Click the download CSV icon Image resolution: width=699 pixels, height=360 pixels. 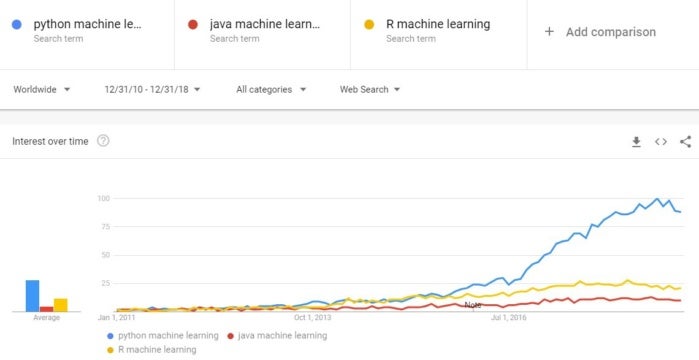point(636,142)
